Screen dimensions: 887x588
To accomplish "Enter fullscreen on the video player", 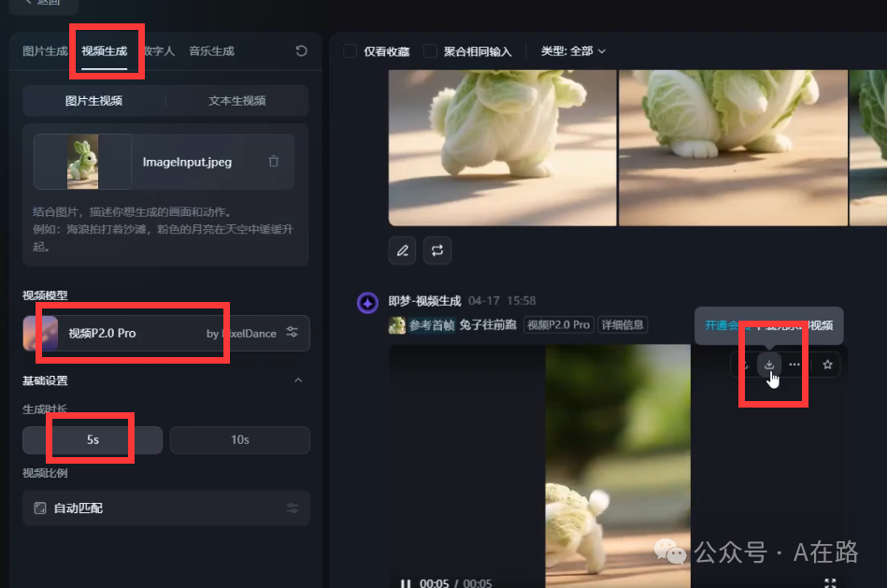I will tap(830, 583).
